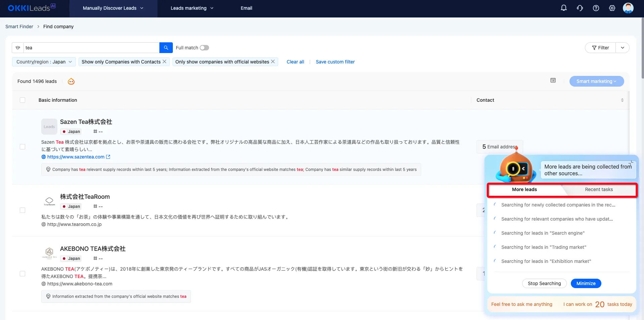The height and width of the screenshot is (320, 644).
Task: Click the blue search magnifier button
Action: (166, 48)
